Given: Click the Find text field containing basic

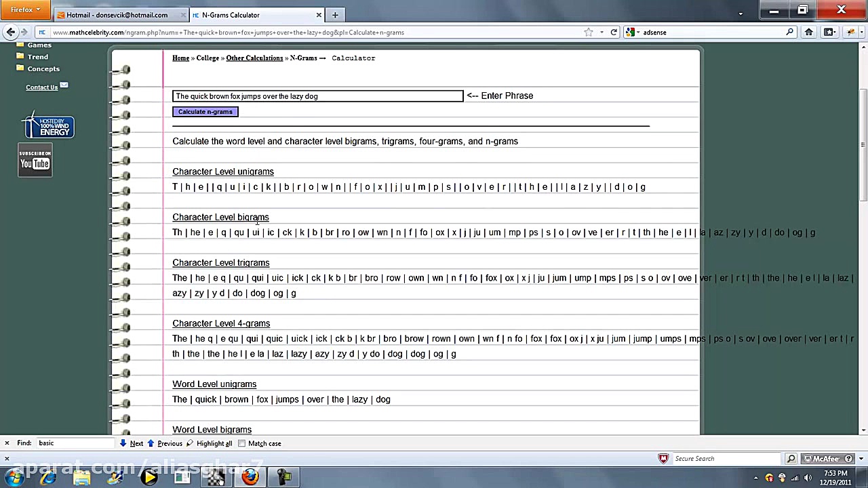Looking at the screenshot, I should pyautogui.click(x=75, y=443).
